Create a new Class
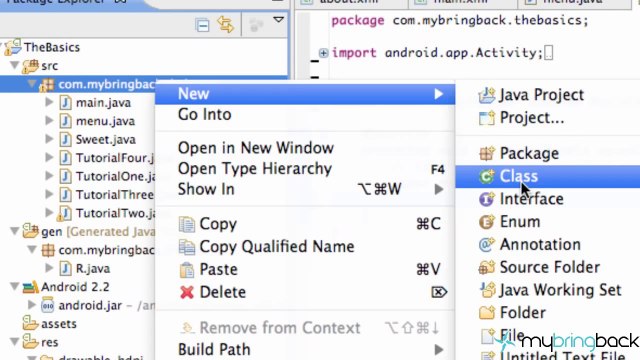Image resolution: width=640 pixels, height=360 pixels. [x=548, y=176]
